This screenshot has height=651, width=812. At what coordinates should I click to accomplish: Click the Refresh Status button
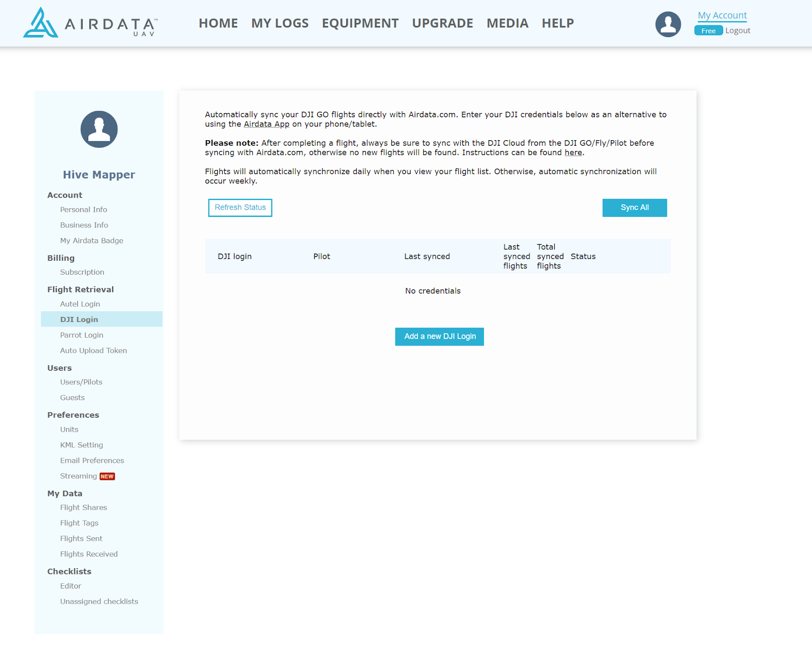click(x=240, y=208)
